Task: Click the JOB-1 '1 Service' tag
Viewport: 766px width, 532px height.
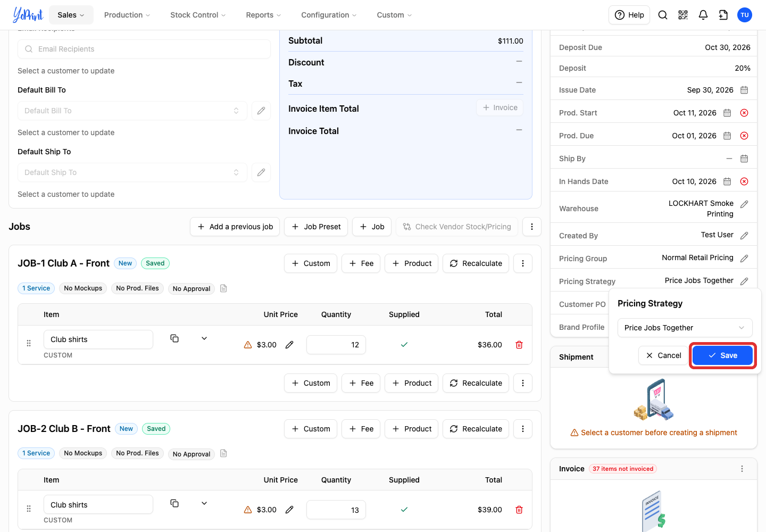Action: point(36,288)
